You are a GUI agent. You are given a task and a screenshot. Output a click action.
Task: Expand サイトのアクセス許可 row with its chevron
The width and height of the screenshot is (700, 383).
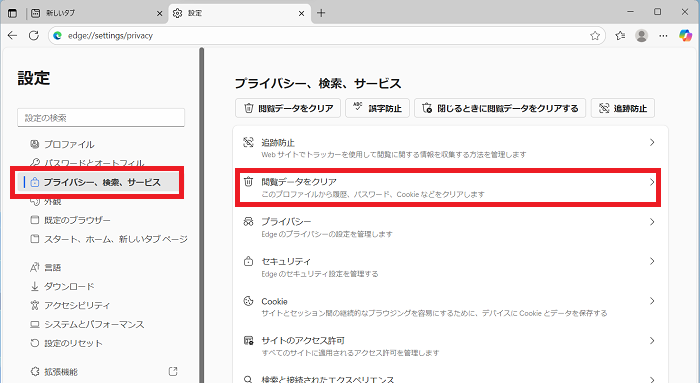pos(652,341)
